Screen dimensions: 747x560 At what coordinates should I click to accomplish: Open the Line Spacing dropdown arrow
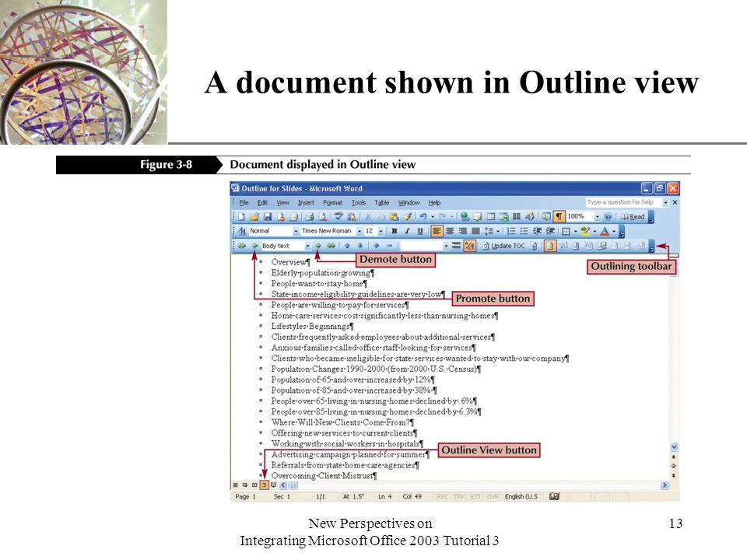(498, 232)
